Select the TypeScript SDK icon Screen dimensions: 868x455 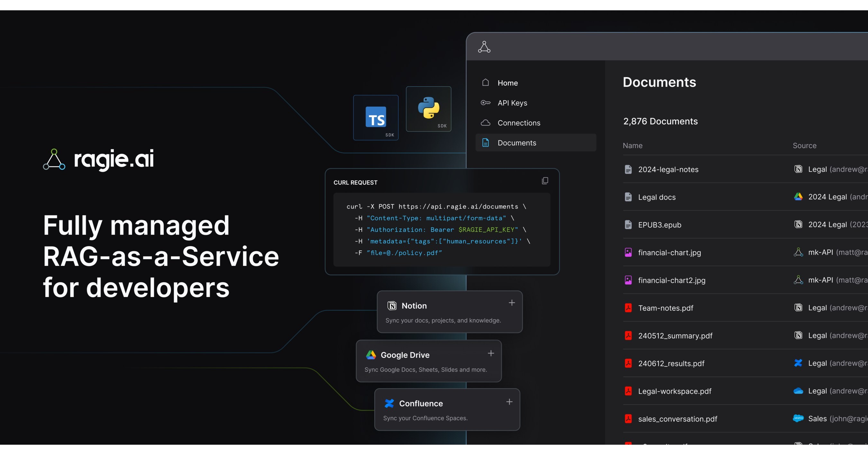(x=375, y=117)
